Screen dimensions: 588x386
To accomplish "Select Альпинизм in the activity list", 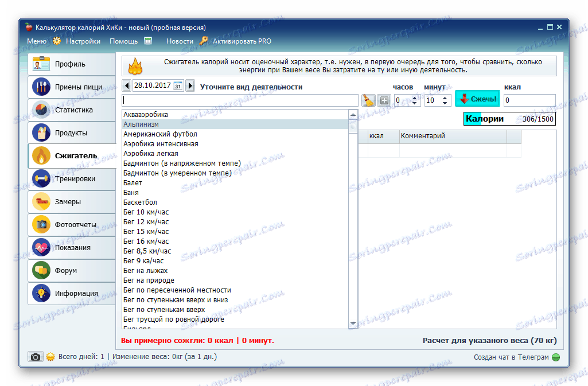I will pos(236,124).
